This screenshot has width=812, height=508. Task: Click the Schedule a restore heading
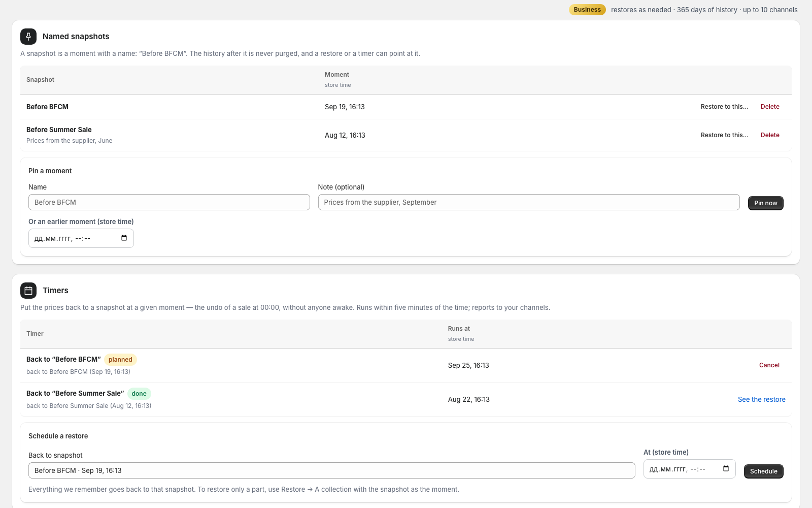click(58, 436)
